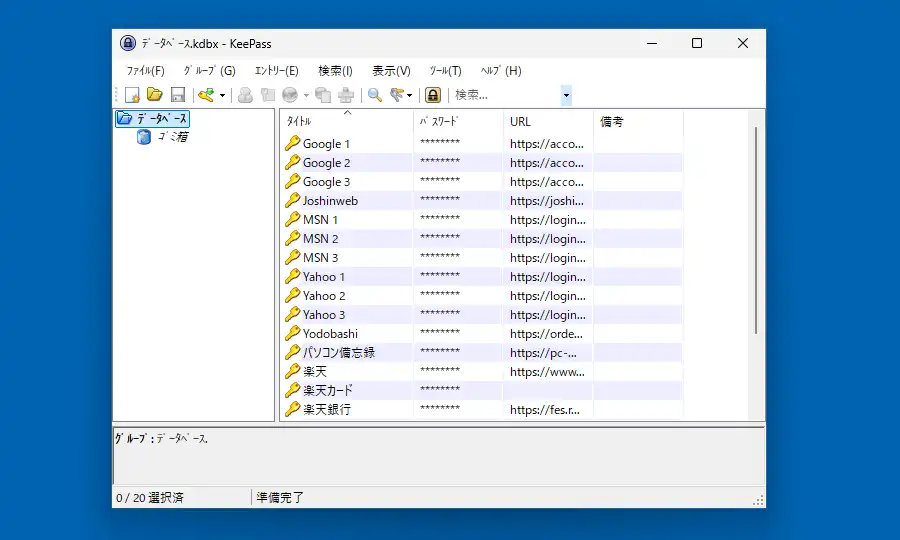Click the https://login... URL of Yahoo 2

click(548, 296)
